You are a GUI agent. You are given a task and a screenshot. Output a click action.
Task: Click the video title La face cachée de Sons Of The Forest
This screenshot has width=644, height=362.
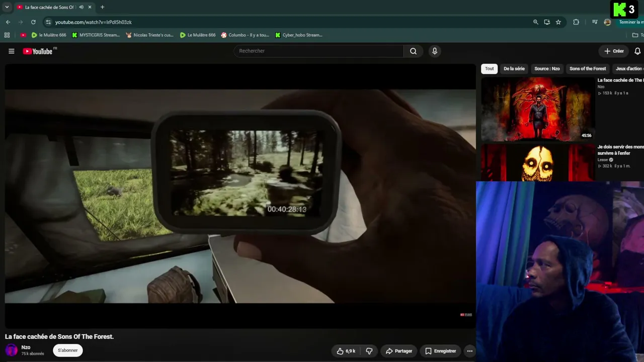59,336
